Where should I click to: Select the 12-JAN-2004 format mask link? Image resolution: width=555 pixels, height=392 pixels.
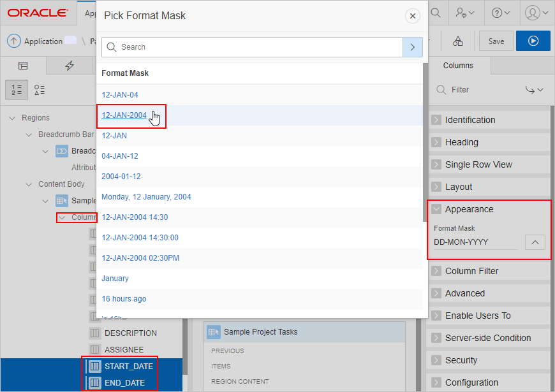(x=124, y=115)
